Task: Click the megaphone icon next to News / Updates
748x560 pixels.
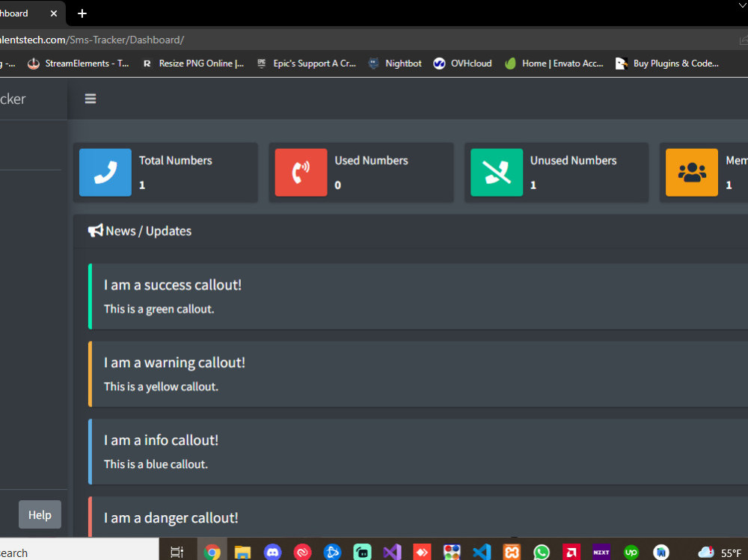Action: (96, 230)
